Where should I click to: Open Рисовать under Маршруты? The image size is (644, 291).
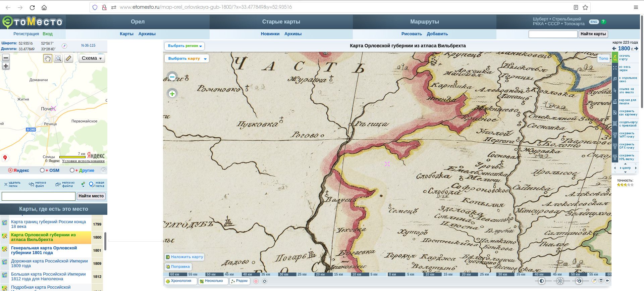[412, 34]
